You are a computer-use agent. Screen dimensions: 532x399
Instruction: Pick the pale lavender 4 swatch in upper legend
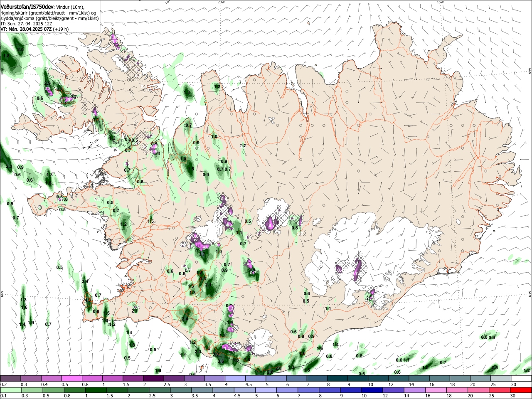click(235, 378)
